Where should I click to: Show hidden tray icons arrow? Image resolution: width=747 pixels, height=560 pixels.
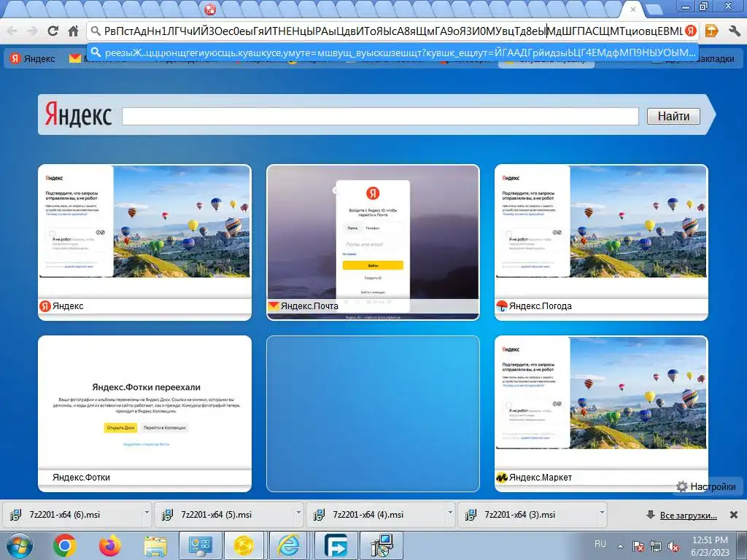point(620,546)
